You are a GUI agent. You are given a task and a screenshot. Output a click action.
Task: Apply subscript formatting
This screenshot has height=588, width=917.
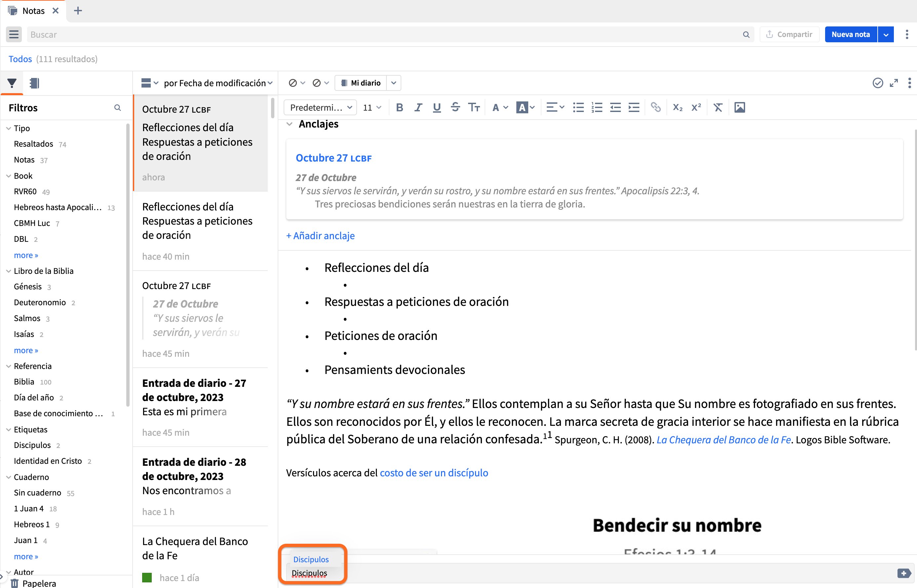[677, 107]
